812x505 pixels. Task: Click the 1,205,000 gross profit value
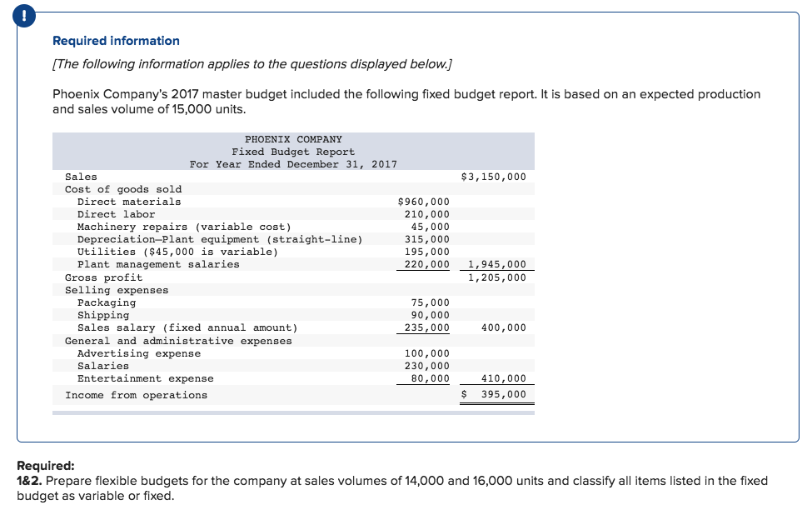(x=497, y=277)
